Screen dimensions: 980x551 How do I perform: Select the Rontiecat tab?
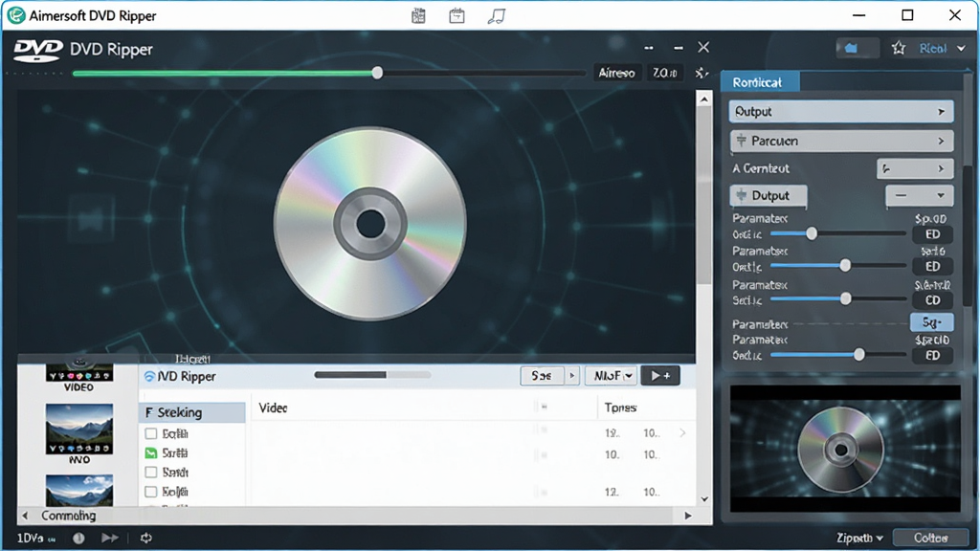click(x=758, y=82)
